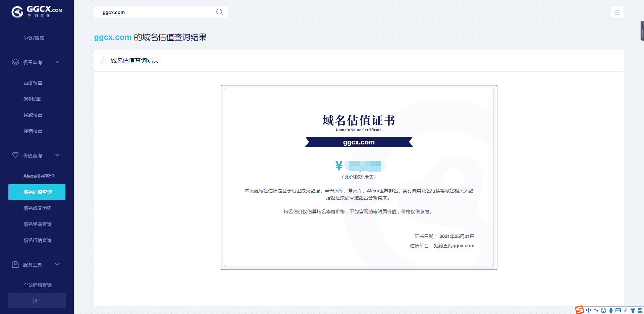644x314 pixels.
Task: Click the 域名估值查询结果 panel header
Action: pos(359,61)
